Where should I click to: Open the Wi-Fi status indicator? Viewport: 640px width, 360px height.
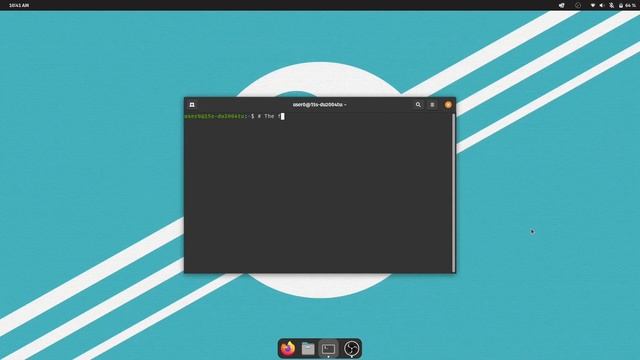[593, 5]
